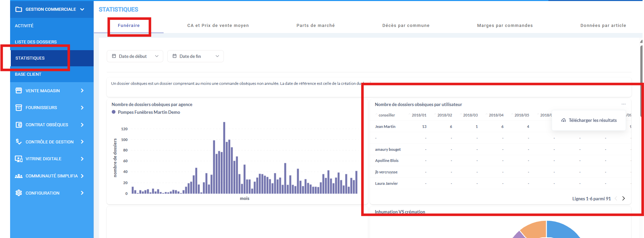Open the Date de début picker
The width and height of the screenshot is (644, 238).
135,56
